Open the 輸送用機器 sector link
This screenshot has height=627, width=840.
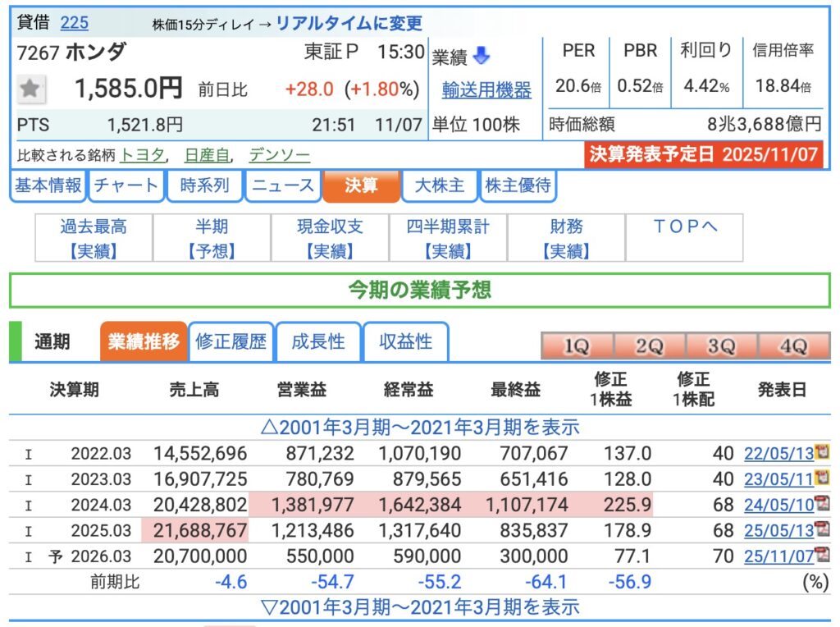[x=486, y=89]
